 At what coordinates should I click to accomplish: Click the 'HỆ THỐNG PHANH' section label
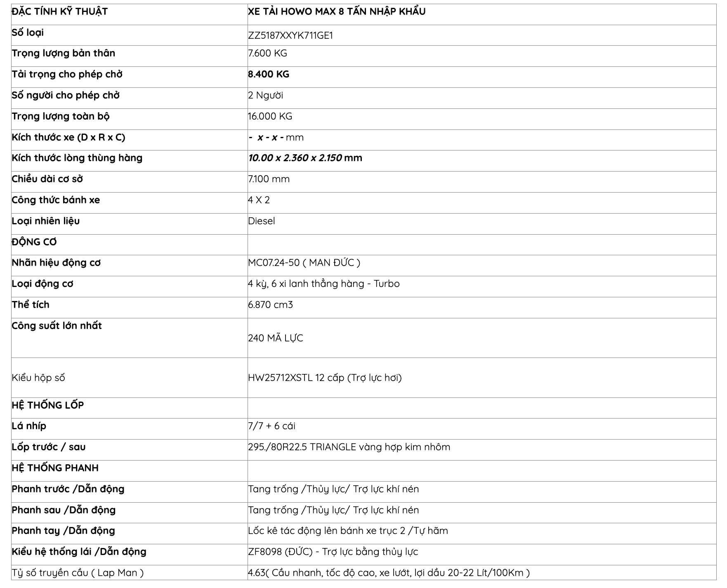point(55,468)
